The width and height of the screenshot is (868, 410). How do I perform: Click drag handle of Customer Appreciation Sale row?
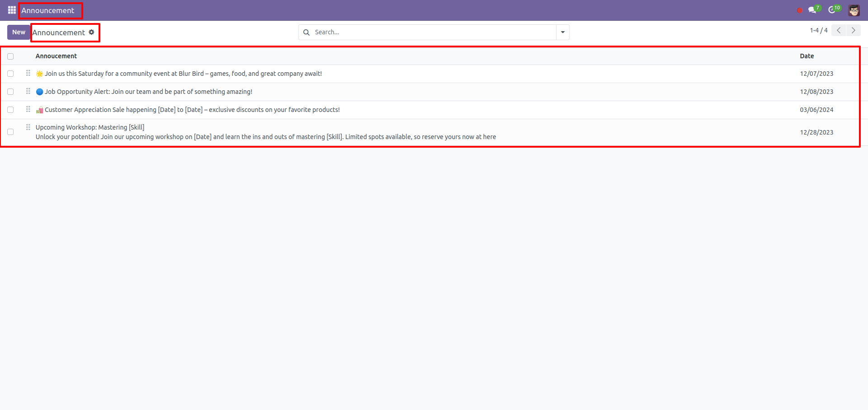(x=28, y=109)
